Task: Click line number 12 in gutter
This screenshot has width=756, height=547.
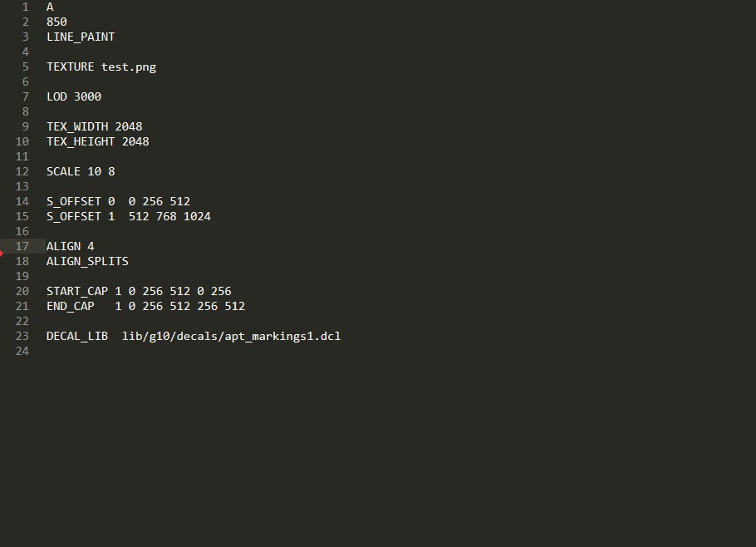Action: coord(22,171)
